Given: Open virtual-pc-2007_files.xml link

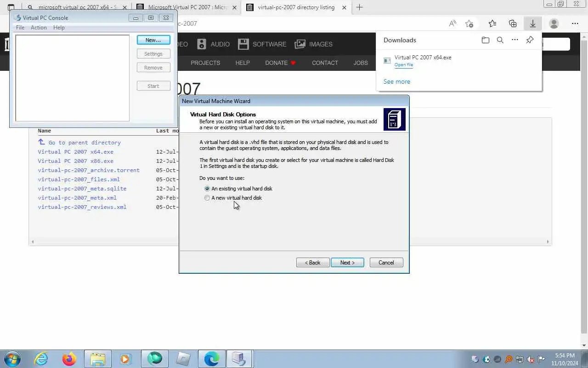Looking at the screenshot, I should [79, 179].
